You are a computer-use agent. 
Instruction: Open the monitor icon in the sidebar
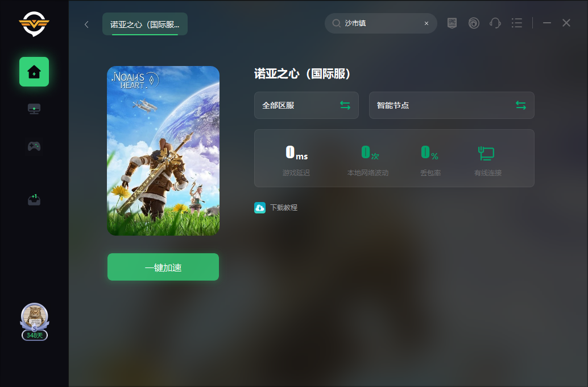(34, 109)
